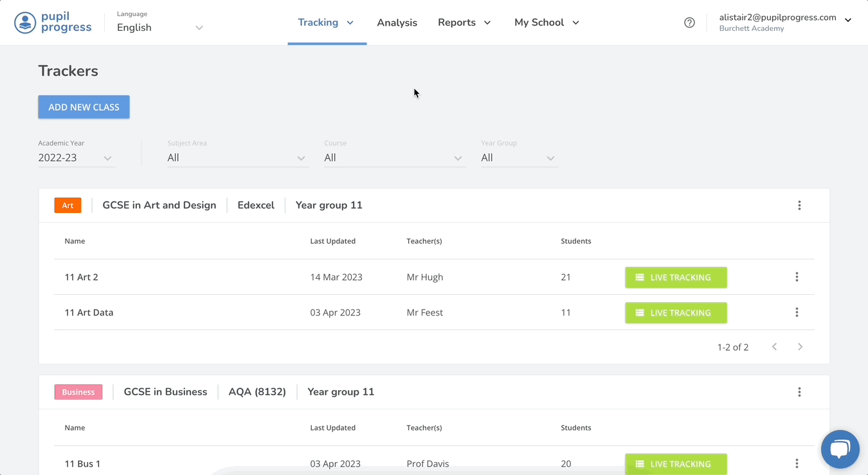868x475 pixels.
Task: Open the Reports menu
Action: [x=464, y=23]
